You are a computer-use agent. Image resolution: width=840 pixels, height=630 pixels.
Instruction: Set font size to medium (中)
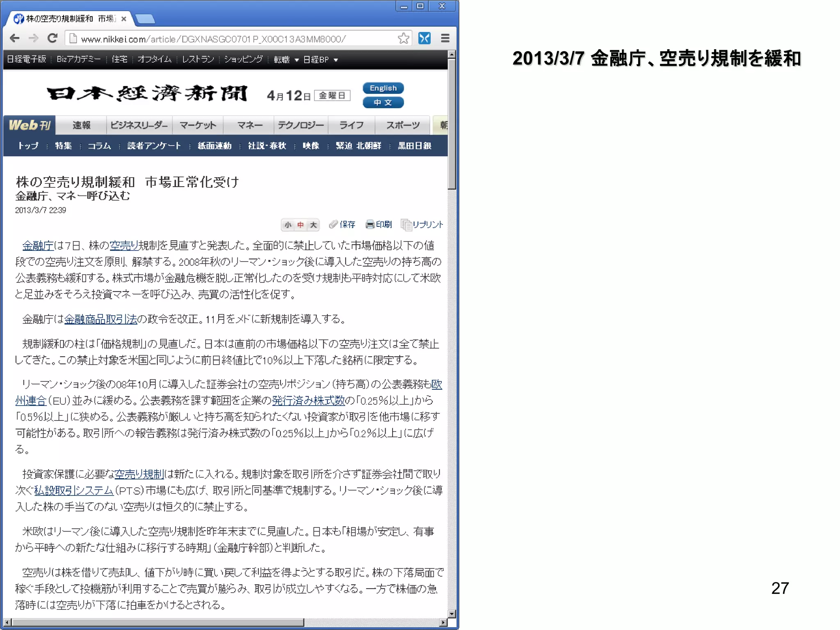click(301, 225)
